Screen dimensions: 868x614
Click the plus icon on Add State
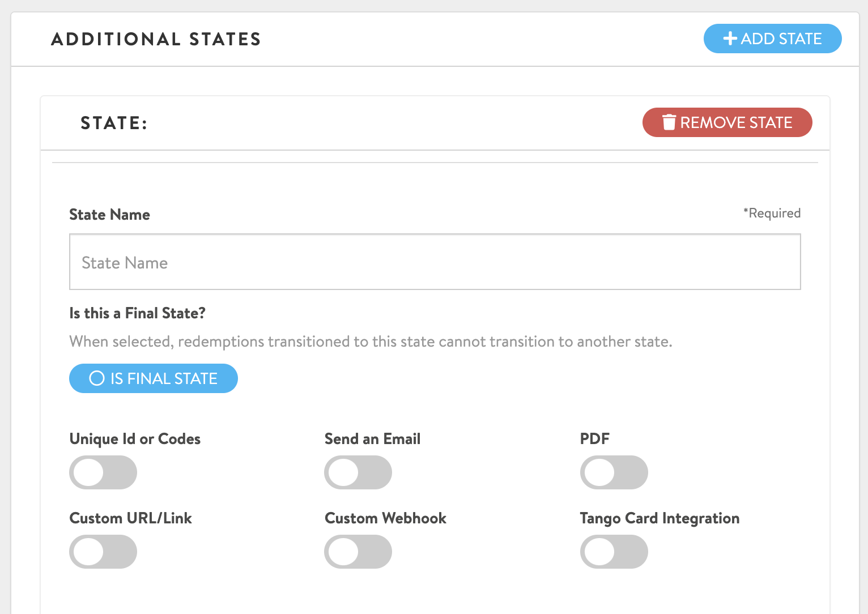(x=730, y=39)
